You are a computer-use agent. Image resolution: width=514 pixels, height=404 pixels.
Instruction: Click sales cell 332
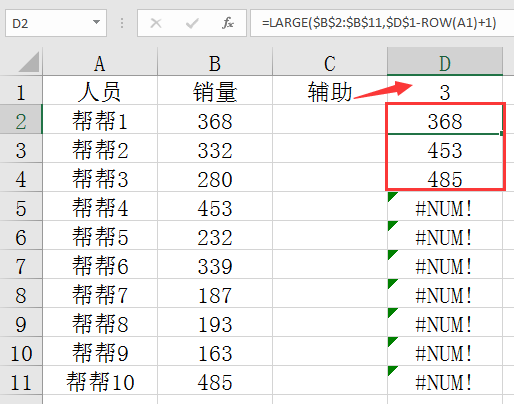click(215, 148)
